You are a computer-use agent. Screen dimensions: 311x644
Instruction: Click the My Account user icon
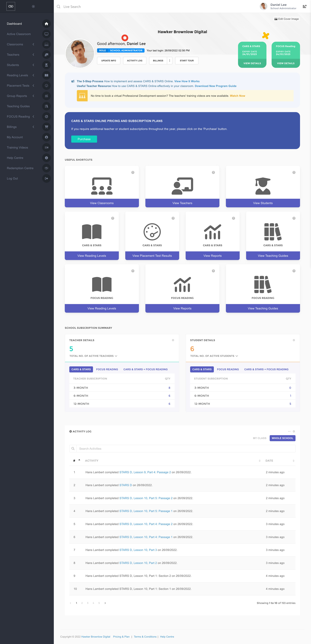click(46, 137)
